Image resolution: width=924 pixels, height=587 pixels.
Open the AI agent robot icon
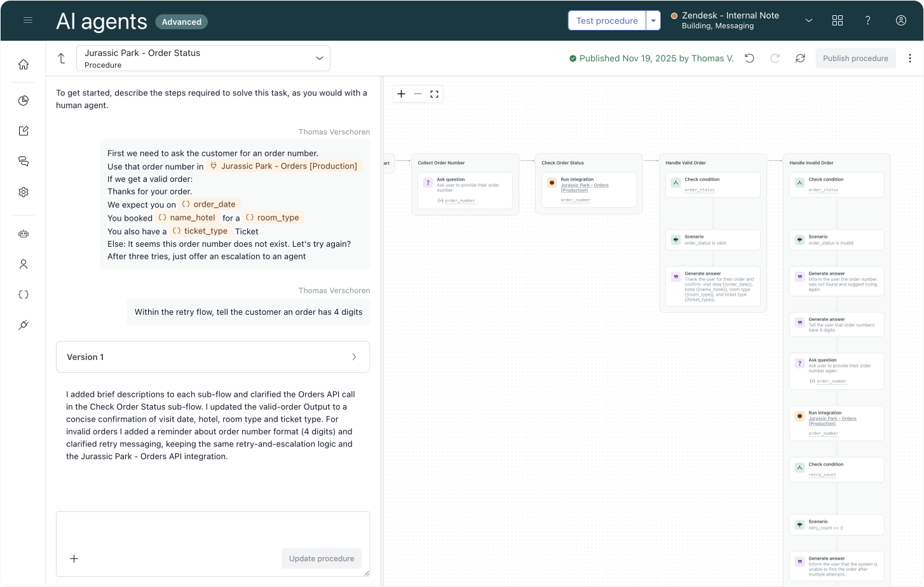pos(24,234)
